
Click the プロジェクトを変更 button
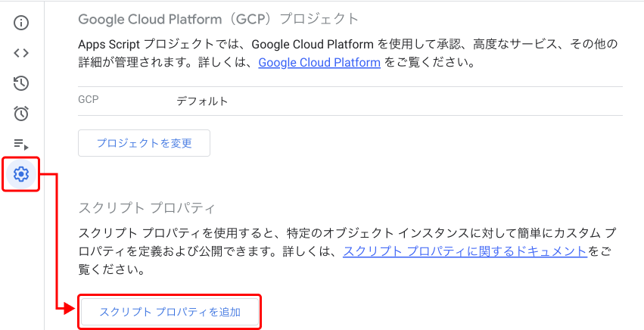pyautogui.click(x=144, y=143)
